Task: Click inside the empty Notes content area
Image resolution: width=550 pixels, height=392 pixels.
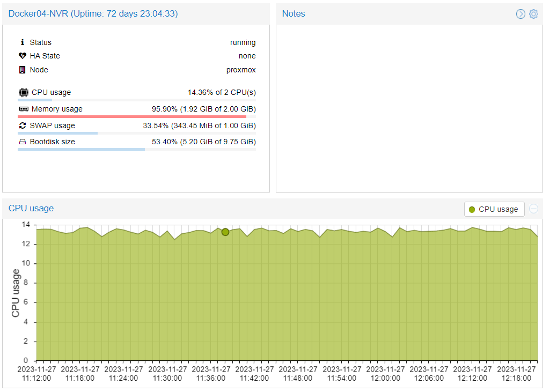Action: (409, 108)
